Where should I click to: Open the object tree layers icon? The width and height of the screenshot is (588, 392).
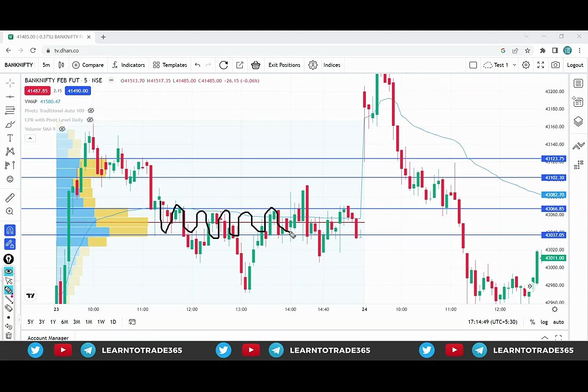point(578,121)
